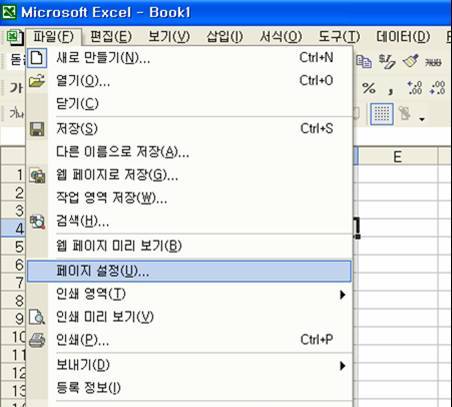
Task: Select 페이지 설정(U)... highlighted entry
Action: [189, 271]
